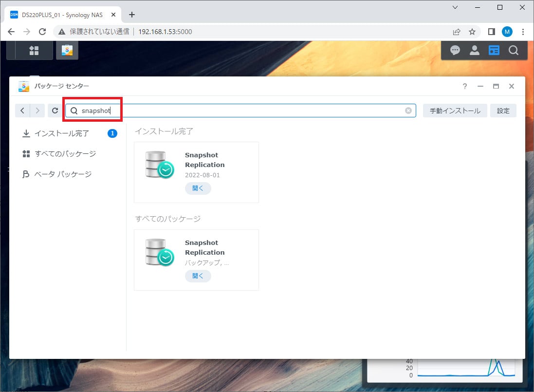534x392 pixels.
Task: Click the snapshot search field
Action: coord(240,111)
